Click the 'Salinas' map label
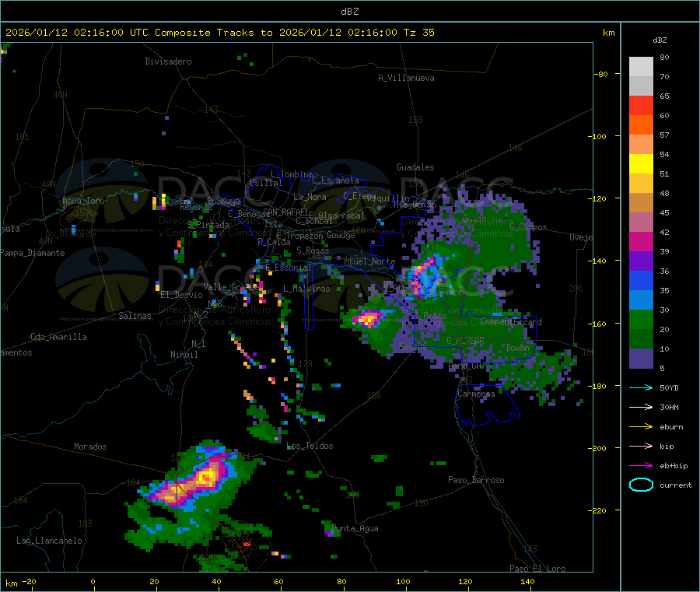 (135, 316)
